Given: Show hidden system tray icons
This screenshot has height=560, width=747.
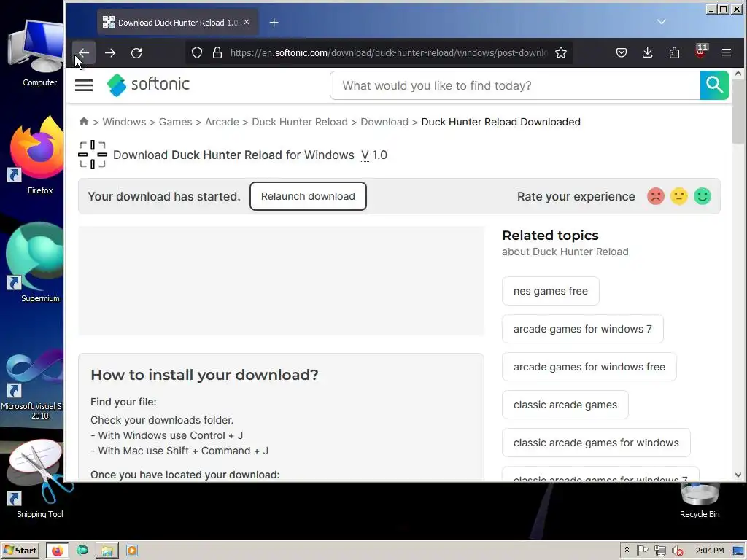Looking at the screenshot, I should [x=627, y=551].
